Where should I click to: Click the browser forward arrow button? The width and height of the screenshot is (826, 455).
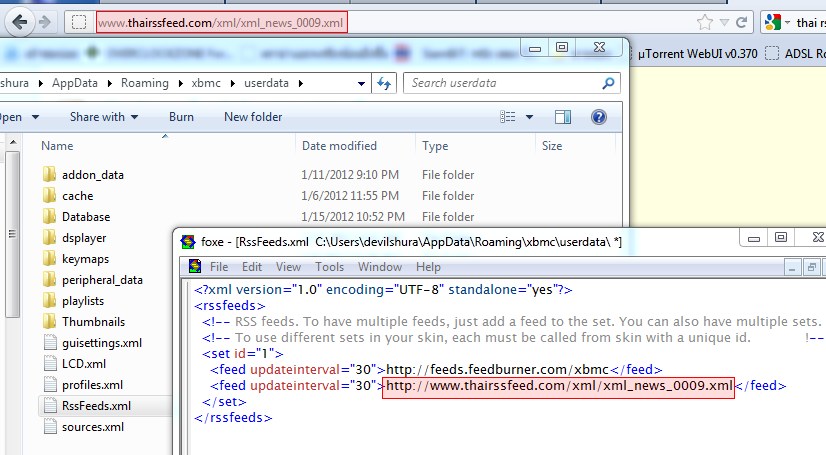tap(45, 22)
